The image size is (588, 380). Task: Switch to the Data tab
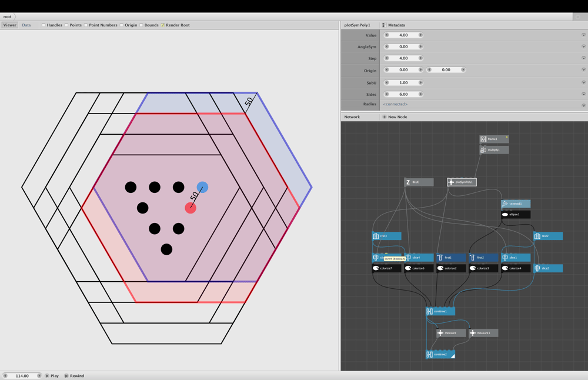pos(26,25)
